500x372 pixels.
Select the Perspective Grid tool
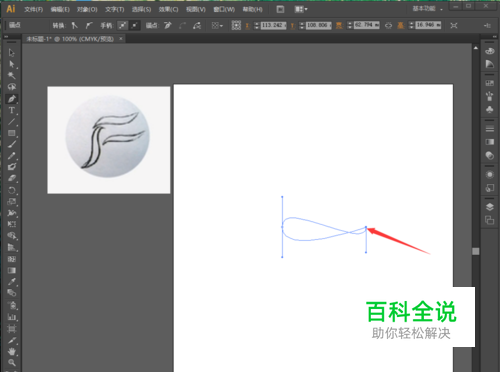click(12, 247)
